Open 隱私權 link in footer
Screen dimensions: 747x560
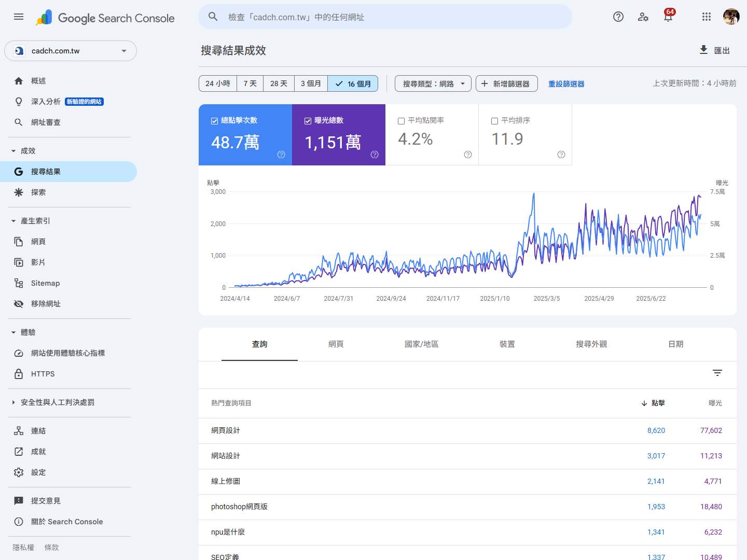pos(23,548)
